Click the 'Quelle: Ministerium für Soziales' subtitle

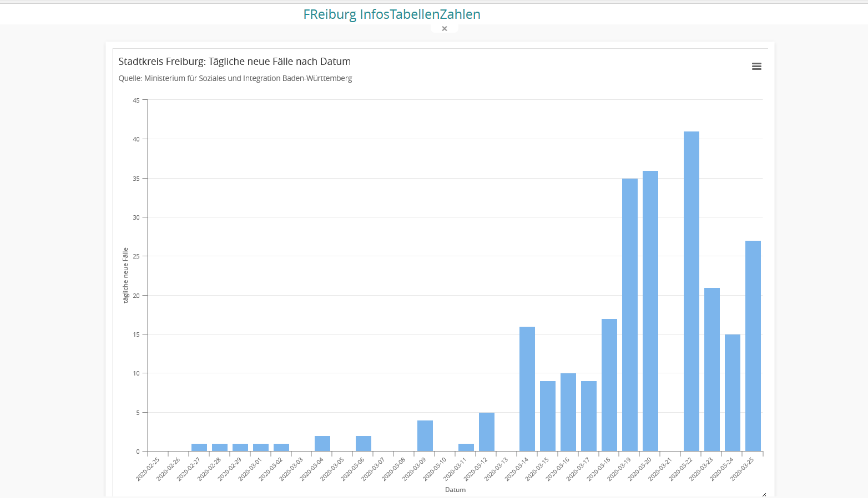click(235, 78)
